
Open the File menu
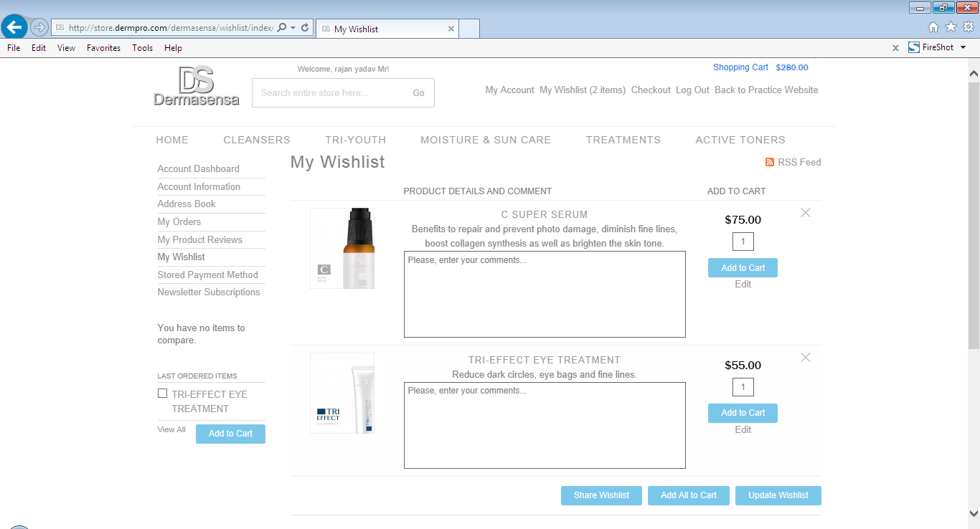coord(14,48)
